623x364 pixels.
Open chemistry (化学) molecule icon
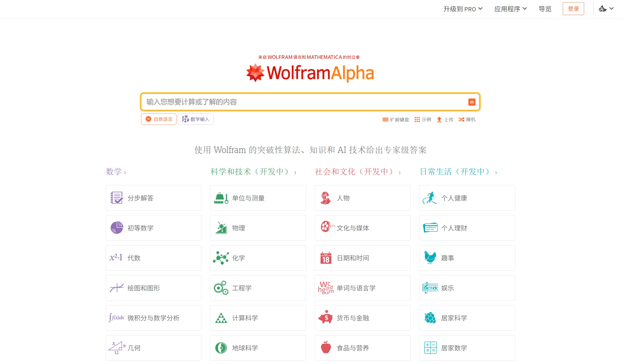pyautogui.click(x=221, y=258)
